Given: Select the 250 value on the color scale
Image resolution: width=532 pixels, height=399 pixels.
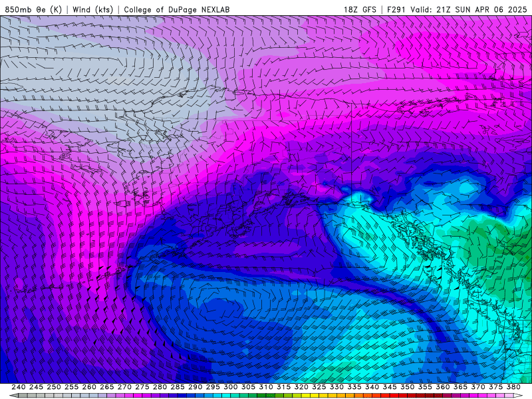Looking at the screenshot, I should click(x=54, y=387).
